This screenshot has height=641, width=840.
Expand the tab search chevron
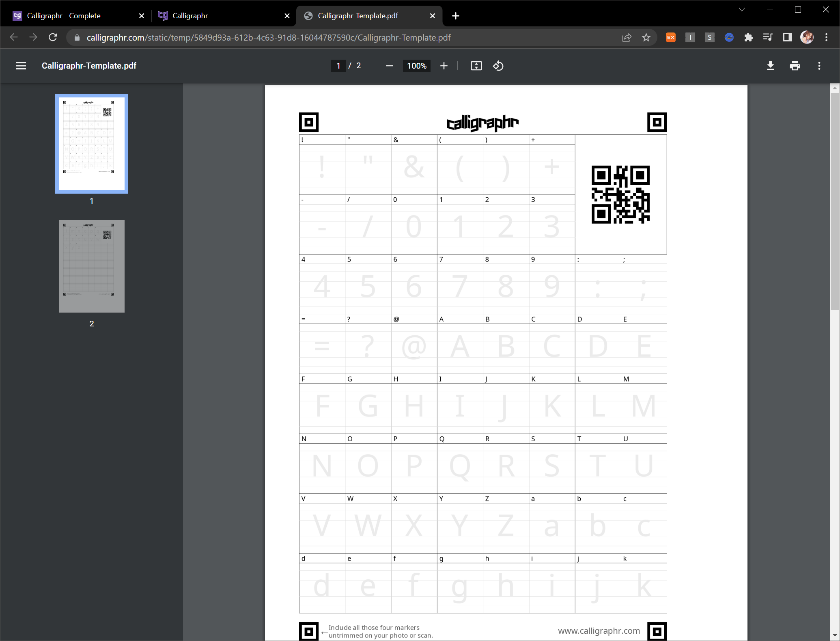pyautogui.click(x=742, y=10)
